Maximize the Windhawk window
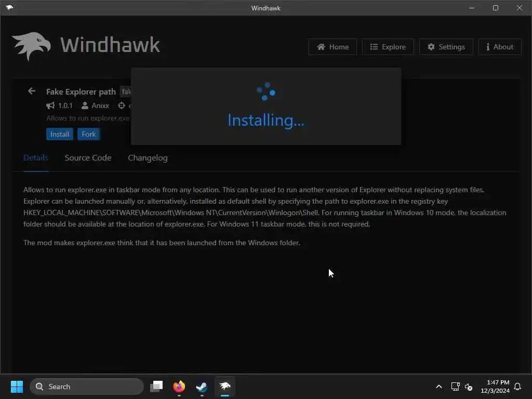This screenshot has width=532, height=399. tap(495, 8)
